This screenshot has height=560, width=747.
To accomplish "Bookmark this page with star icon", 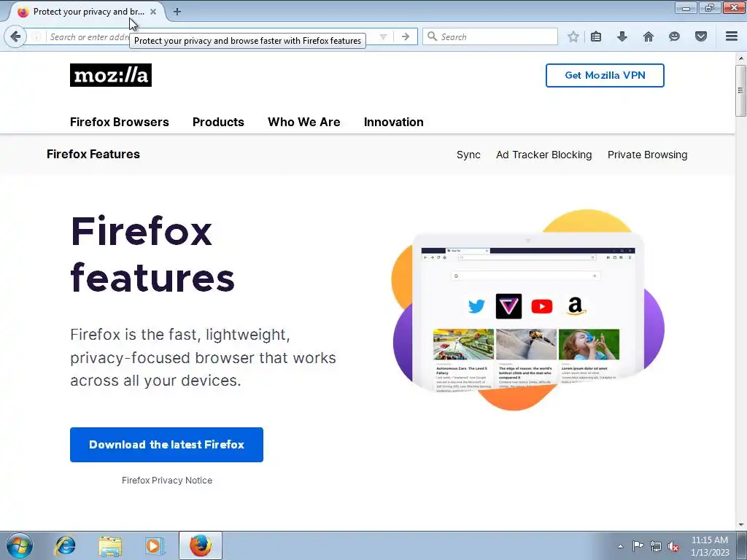I will coord(573,36).
